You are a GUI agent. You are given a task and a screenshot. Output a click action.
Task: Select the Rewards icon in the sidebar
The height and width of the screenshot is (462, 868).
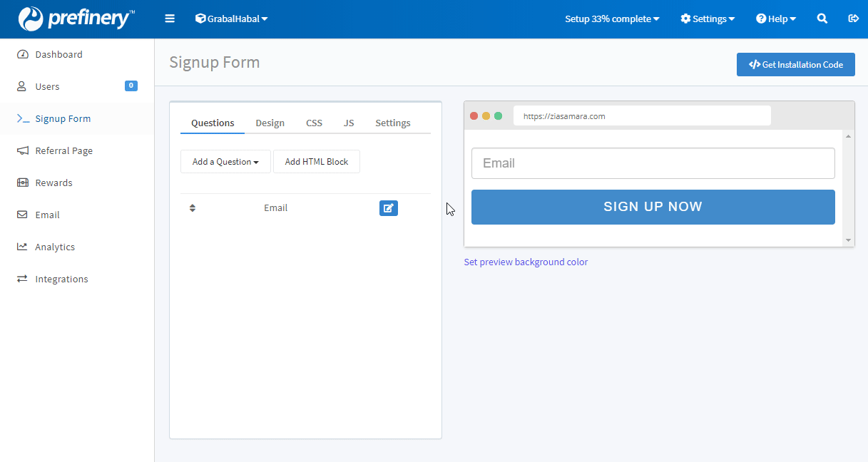(x=21, y=183)
